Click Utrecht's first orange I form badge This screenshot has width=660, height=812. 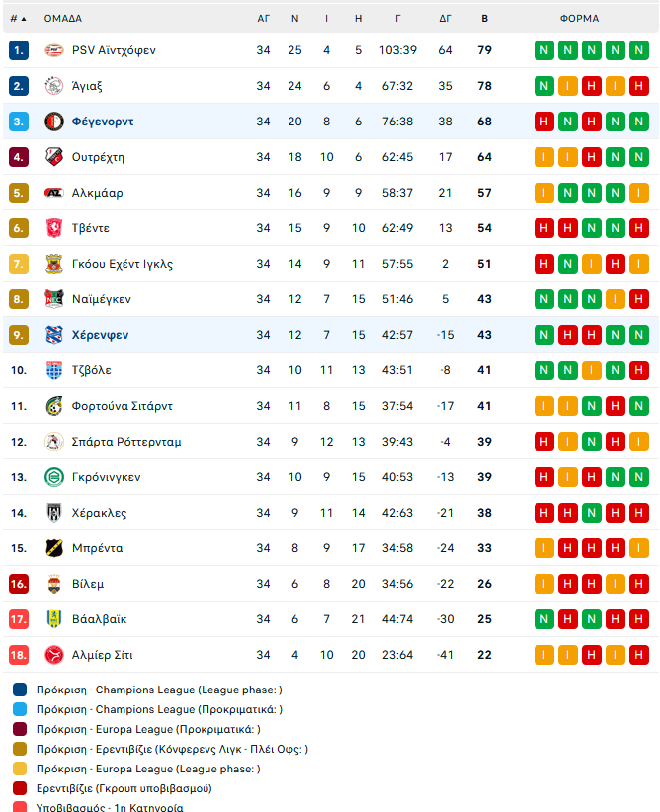544,157
